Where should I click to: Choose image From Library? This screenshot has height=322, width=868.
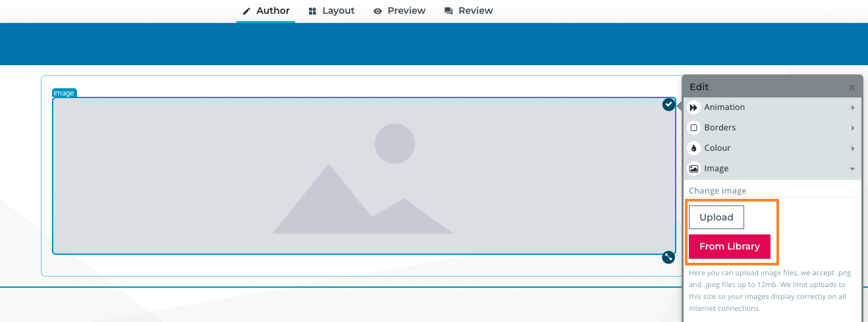730,246
